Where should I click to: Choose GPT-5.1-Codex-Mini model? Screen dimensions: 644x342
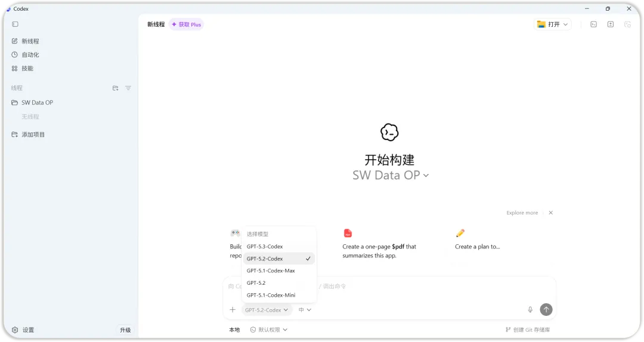279,295
